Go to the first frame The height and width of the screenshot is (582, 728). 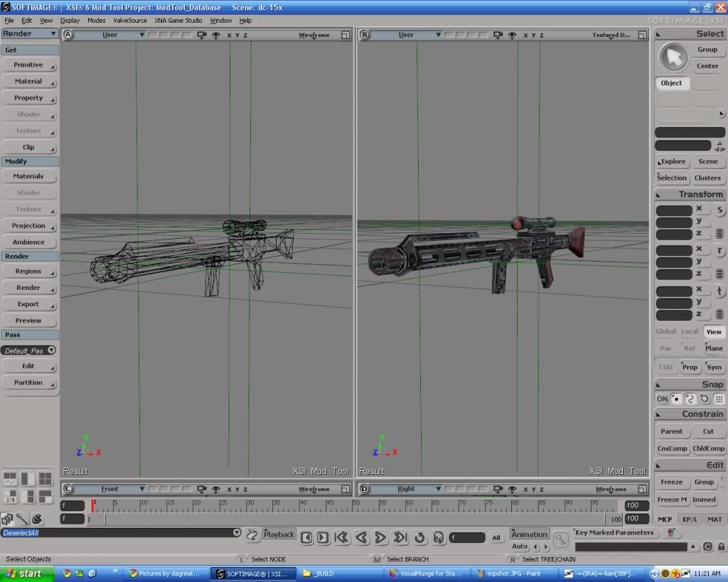(x=342, y=537)
